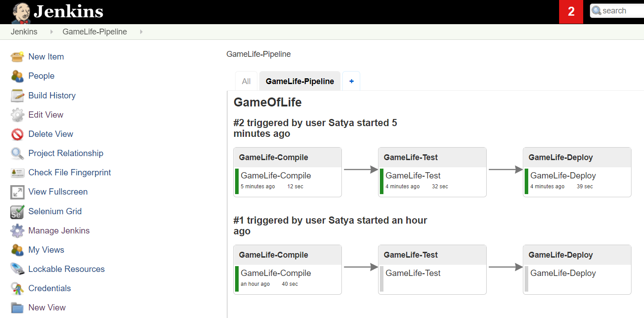644x318 pixels.
Task: Open GameLife-Test job in build #2
Action: click(413, 176)
